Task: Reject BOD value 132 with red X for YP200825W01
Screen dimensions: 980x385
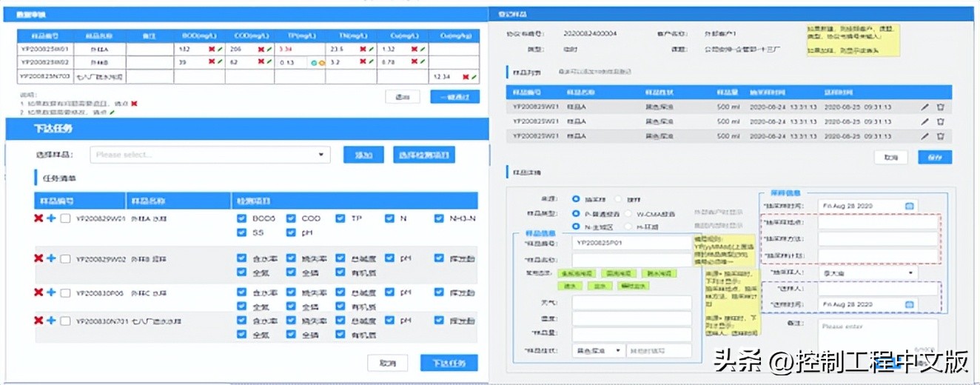Action: click(212, 49)
